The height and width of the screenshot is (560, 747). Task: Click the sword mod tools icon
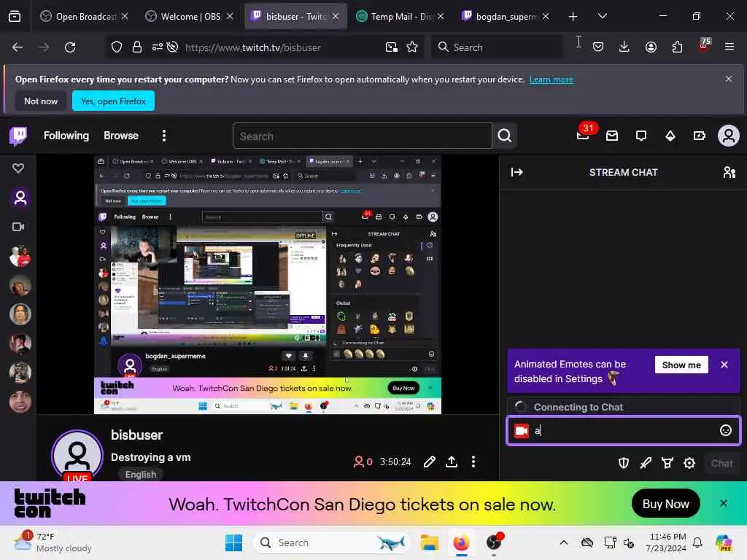(646, 463)
